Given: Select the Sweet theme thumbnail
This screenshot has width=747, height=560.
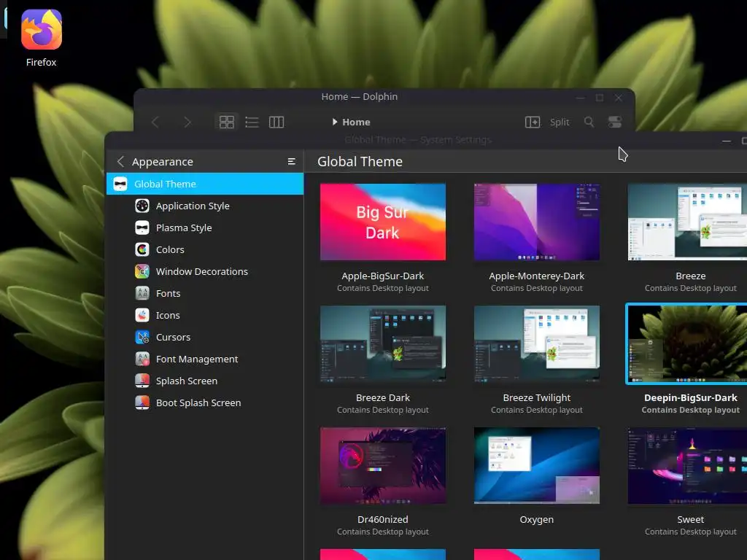Looking at the screenshot, I should (x=687, y=466).
